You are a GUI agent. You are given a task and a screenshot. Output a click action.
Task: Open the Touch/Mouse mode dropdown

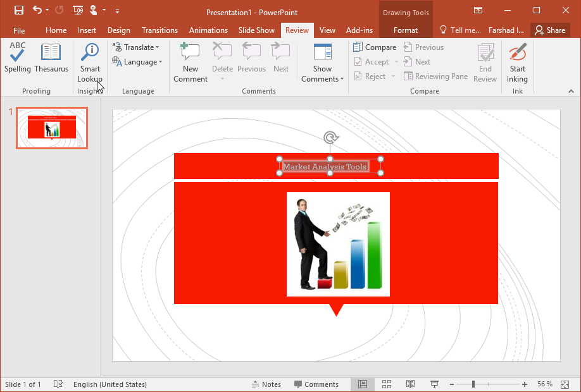point(104,10)
